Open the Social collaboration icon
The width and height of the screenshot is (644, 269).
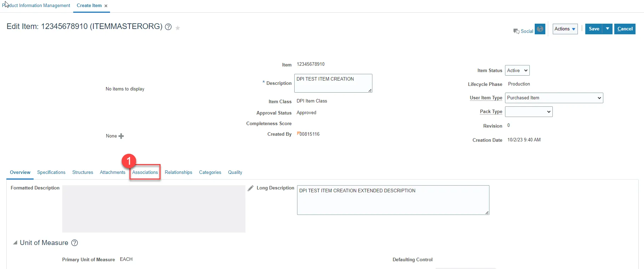516,31
